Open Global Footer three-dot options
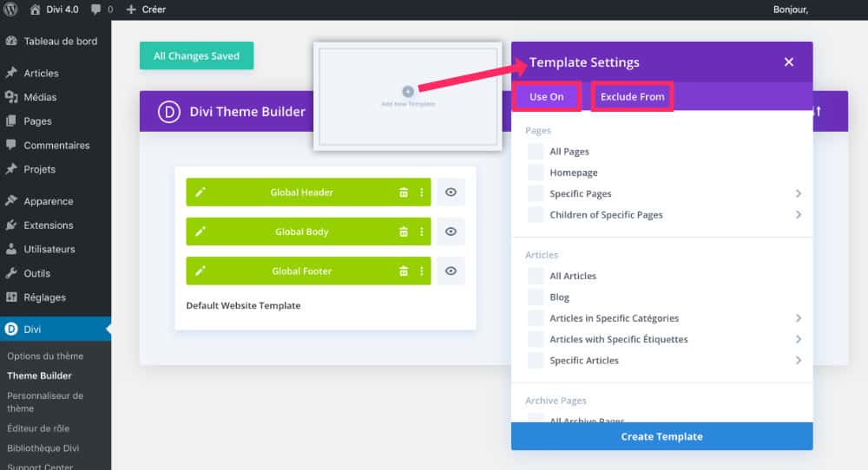This screenshot has width=868, height=470. pos(421,271)
